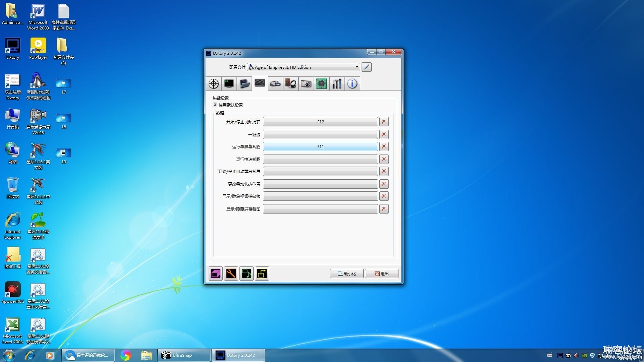Click the green music note icon button
This screenshot has height=362, width=644.
point(247,274)
